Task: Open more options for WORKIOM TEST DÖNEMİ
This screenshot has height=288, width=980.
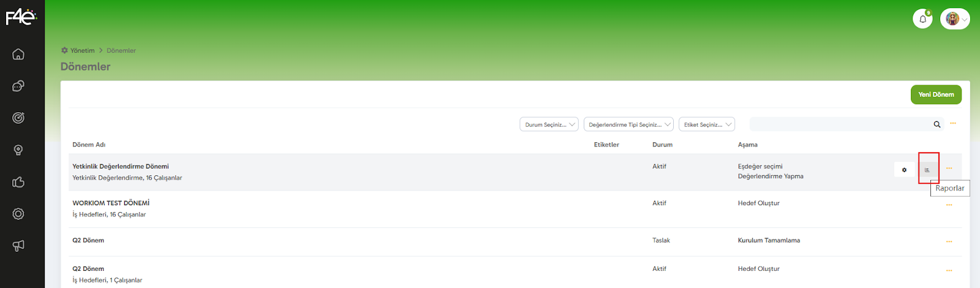Action: [949, 205]
